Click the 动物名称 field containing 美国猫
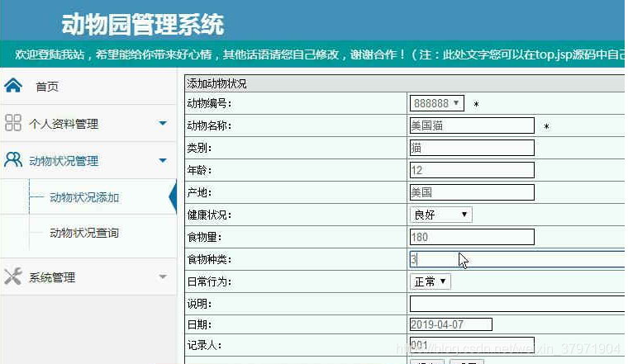Screen dimensions: 628x364 (x=472, y=125)
